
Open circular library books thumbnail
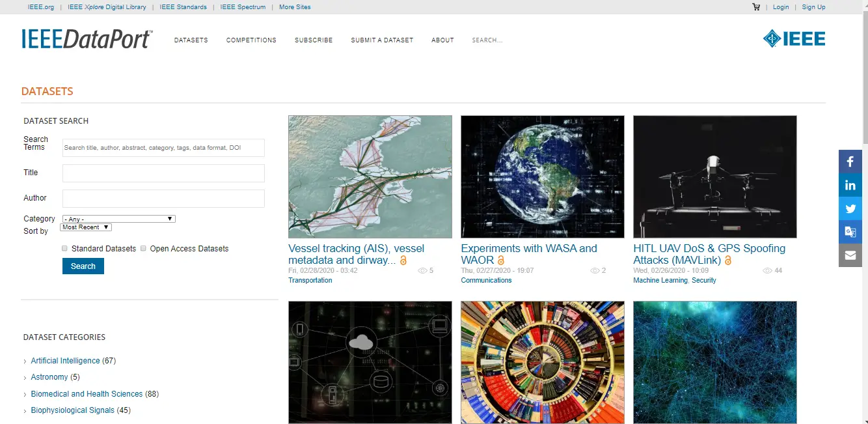pos(543,362)
